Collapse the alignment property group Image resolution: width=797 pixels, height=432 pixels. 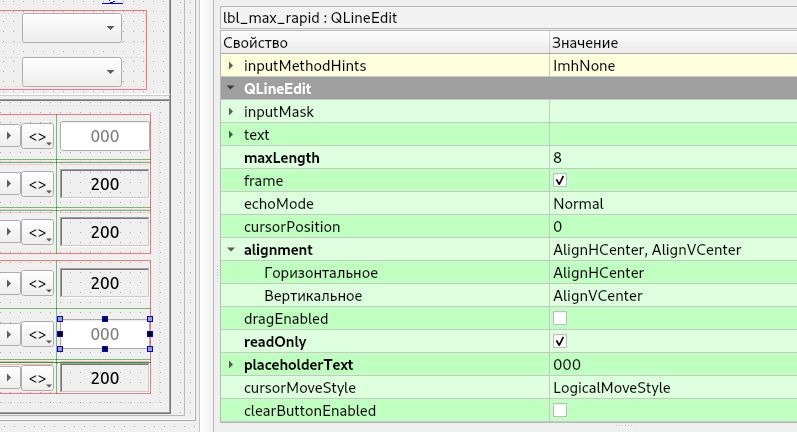(x=231, y=250)
